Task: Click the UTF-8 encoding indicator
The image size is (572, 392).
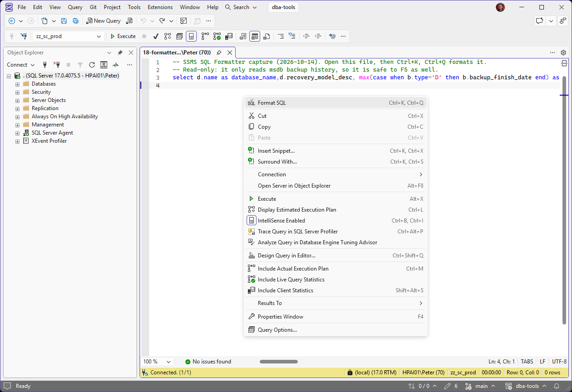Action: (x=559, y=362)
